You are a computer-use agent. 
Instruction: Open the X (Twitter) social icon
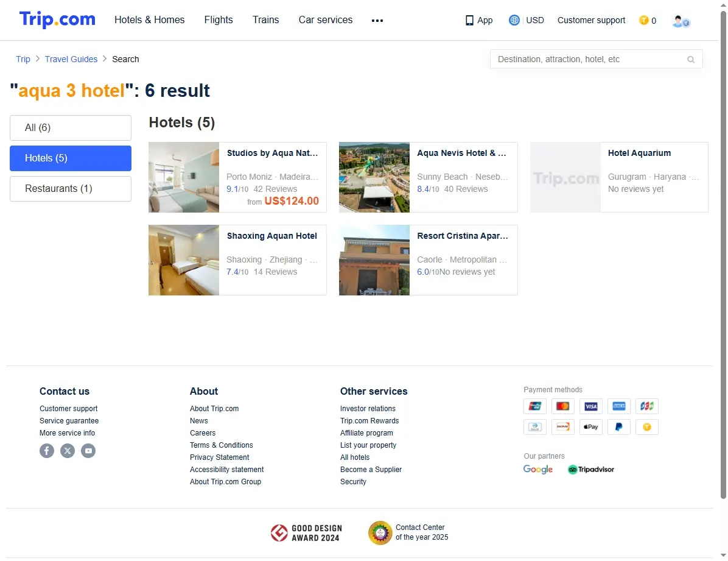point(68,450)
